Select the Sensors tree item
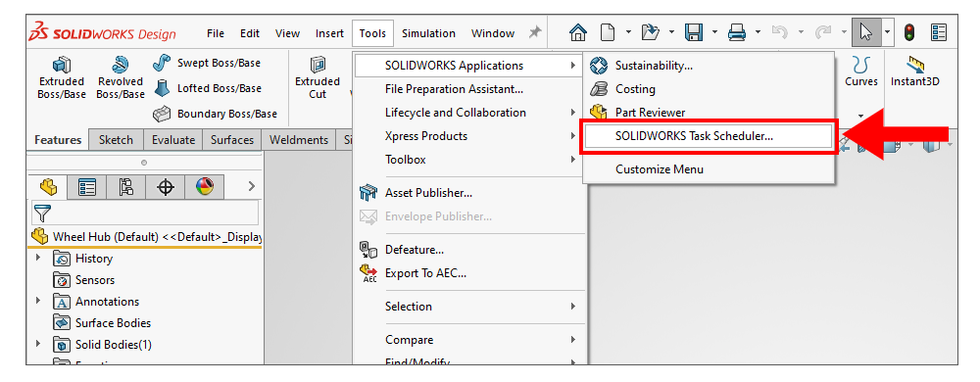This screenshot has width=980, height=382. click(84, 279)
